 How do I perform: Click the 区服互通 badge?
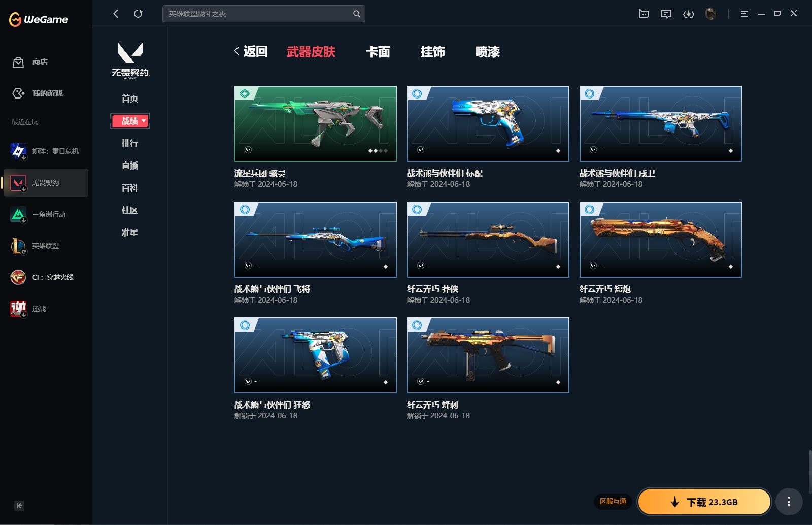point(613,501)
